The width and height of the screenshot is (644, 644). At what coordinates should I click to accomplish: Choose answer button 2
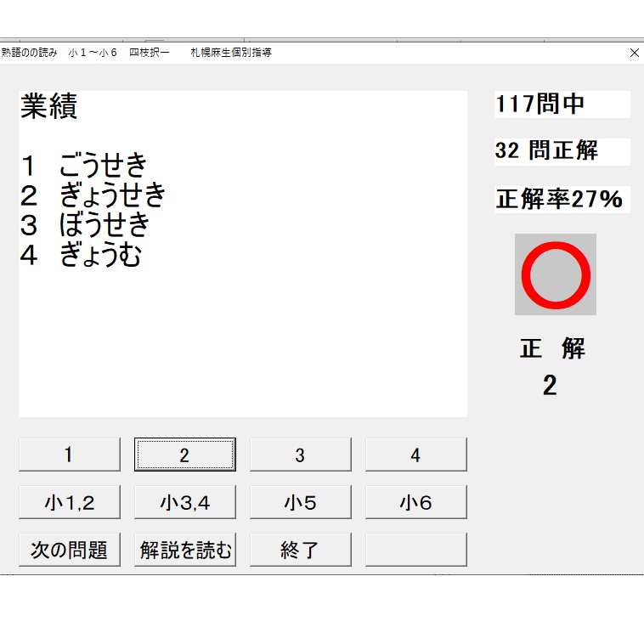coord(185,455)
